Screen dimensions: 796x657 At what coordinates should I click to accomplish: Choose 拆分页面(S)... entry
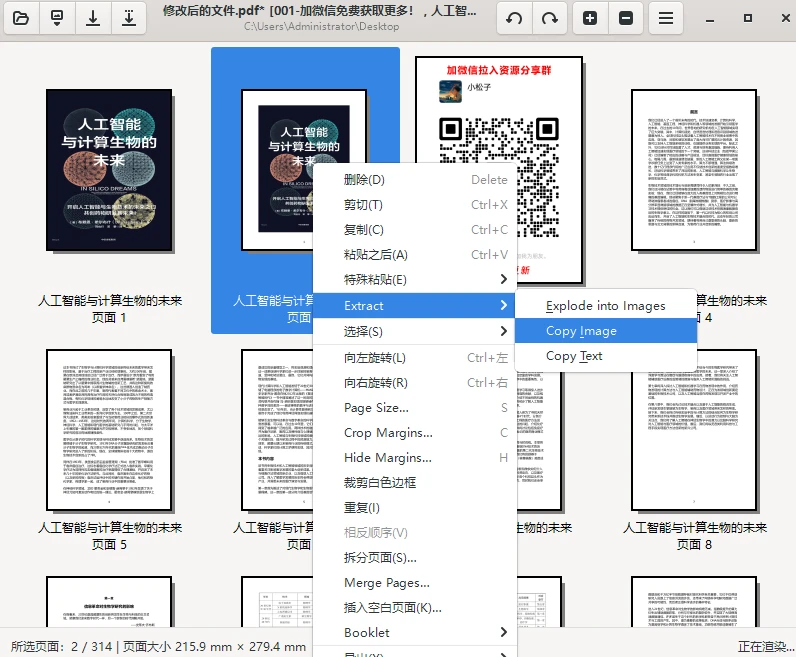(415, 557)
